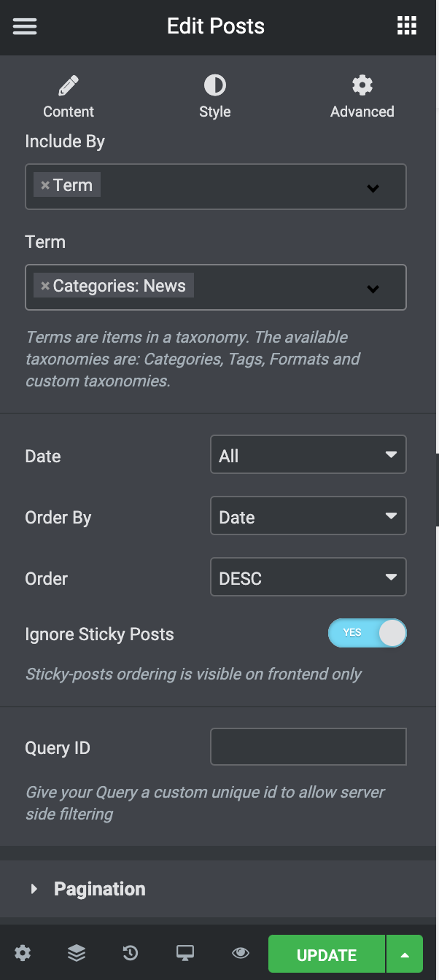Open the Order dropdown showing DESC
The width and height of the screenshot is (439, 980).
308,578
